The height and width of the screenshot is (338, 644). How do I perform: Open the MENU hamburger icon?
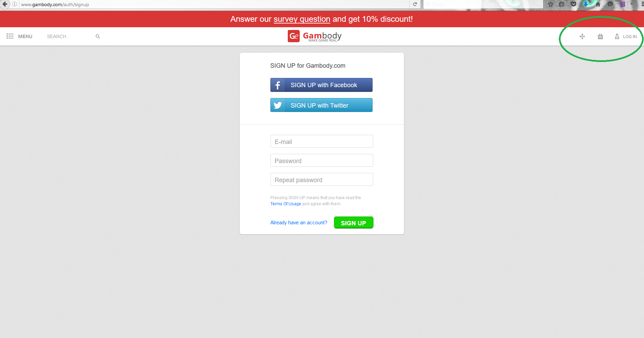click(10, 36)
